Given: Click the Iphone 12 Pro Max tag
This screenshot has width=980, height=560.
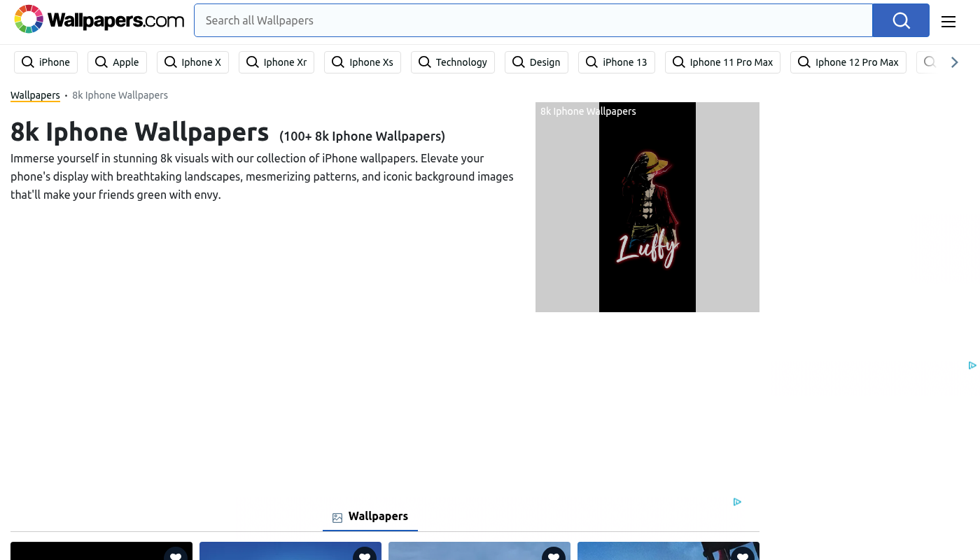Looking at the screenshot, I should [x=848, y=62].
